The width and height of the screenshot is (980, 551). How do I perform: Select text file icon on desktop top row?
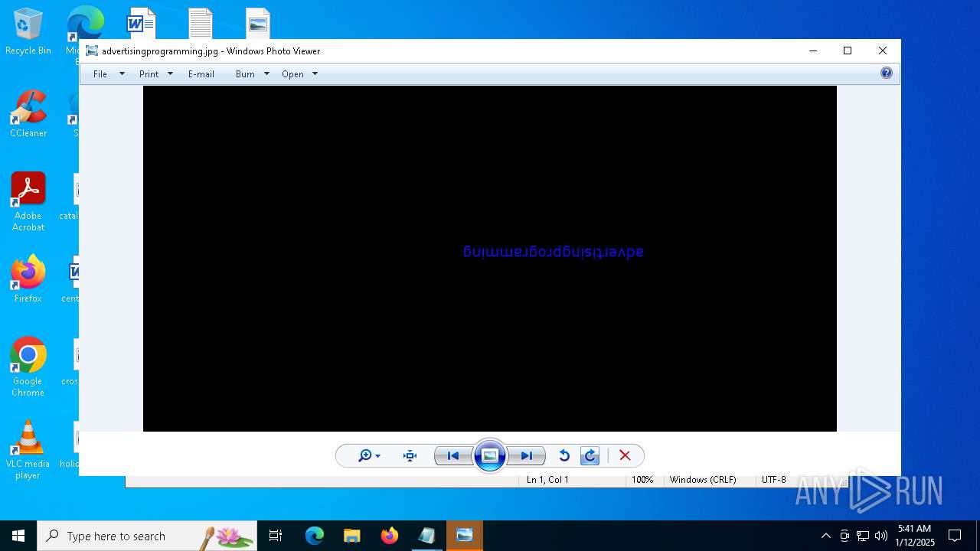[x=201, y=24]
